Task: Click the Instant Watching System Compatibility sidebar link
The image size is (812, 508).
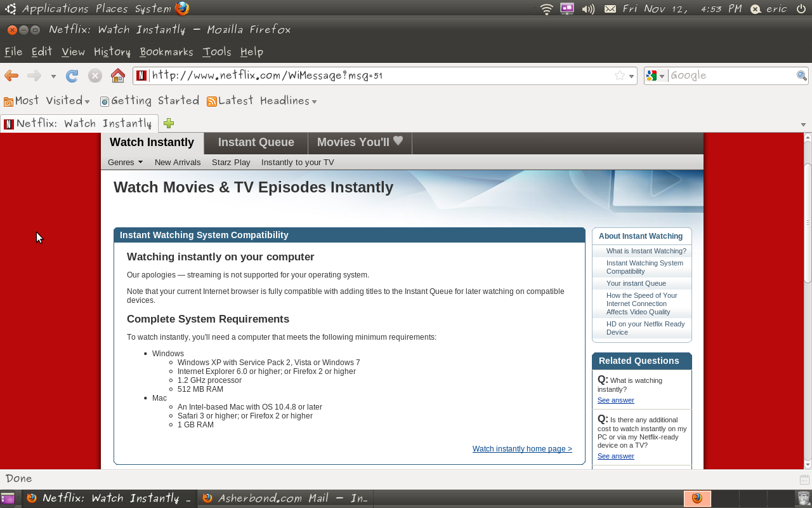Action: tap(645, 267)
